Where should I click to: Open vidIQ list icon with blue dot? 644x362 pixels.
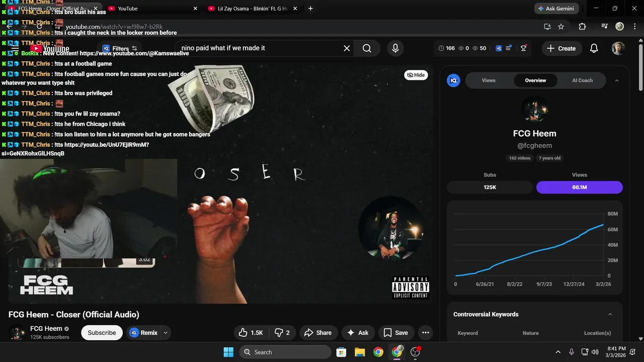pos(509,48)
